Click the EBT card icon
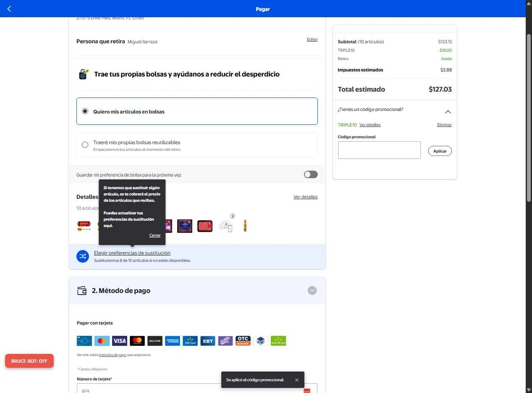 208,341
